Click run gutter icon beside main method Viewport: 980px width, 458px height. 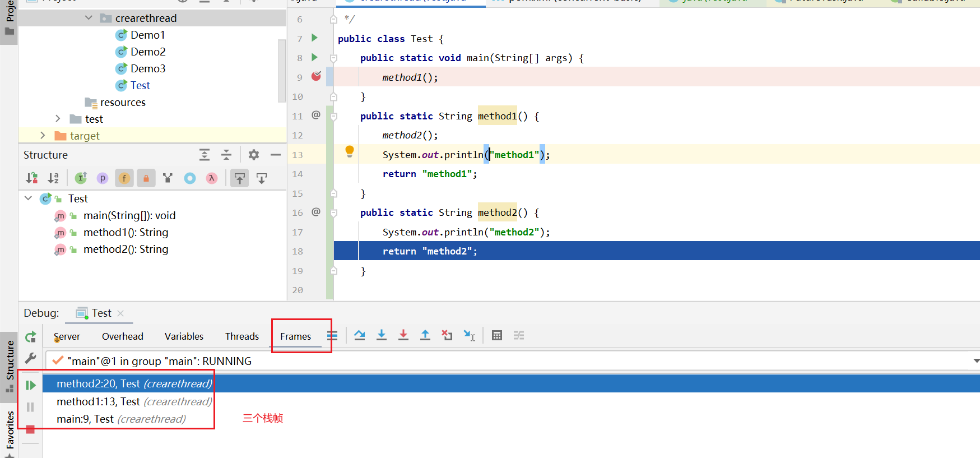[314, 57]
